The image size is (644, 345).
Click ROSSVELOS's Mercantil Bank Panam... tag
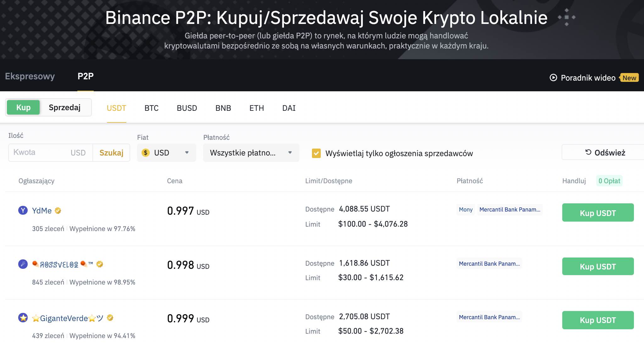tap(489, 263)
